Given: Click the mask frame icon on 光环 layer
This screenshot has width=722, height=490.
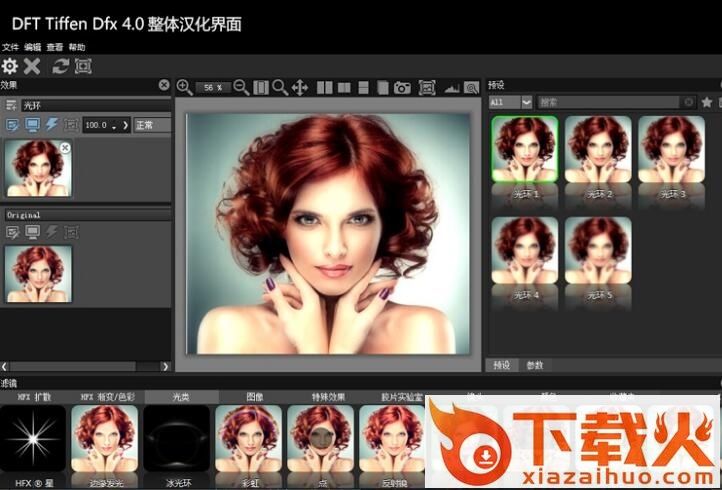Looking at the screenshot, I should [x=71, y=124].
